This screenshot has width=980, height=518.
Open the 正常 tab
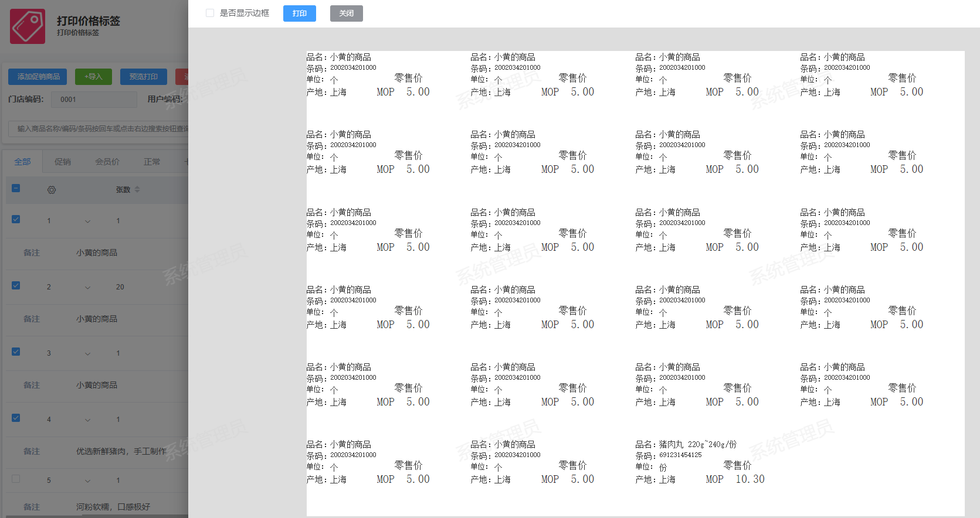pyautogui.click(x=152, y=162)
